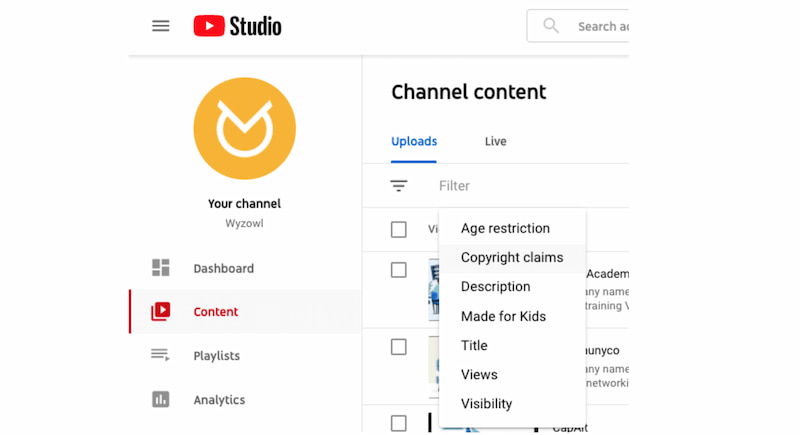
Task: Choose Views filter option
Action: 512,374
